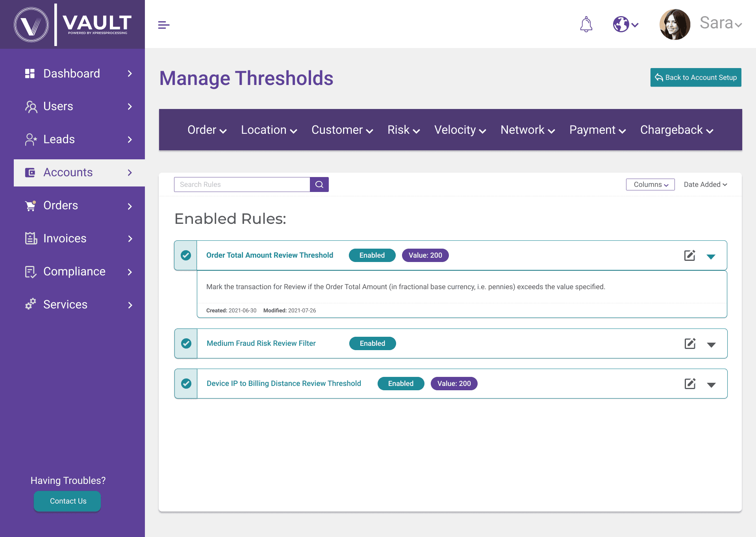The width and height of the screenshot is (756, 537).
Task: Click Enabled badge on Order Total rule
Action: (x=372, y=255)
